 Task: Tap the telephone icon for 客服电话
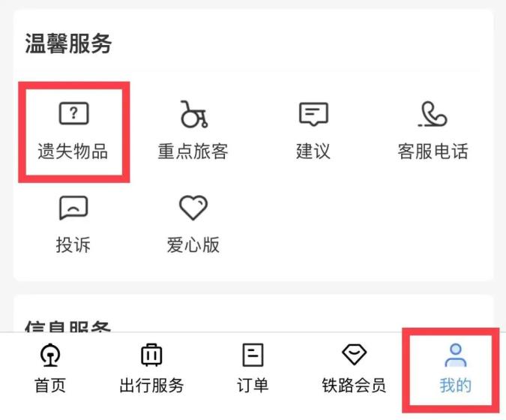pos(433,114)
